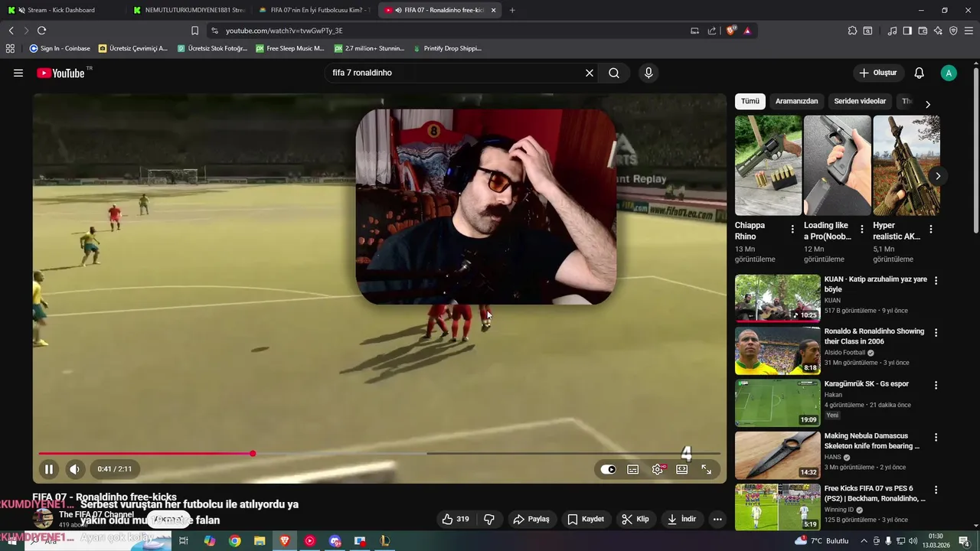Switch to NEMUTLUTURKUMDIYENE1881 stream tab
Viewport: 980px width, 551px height.
188,10
